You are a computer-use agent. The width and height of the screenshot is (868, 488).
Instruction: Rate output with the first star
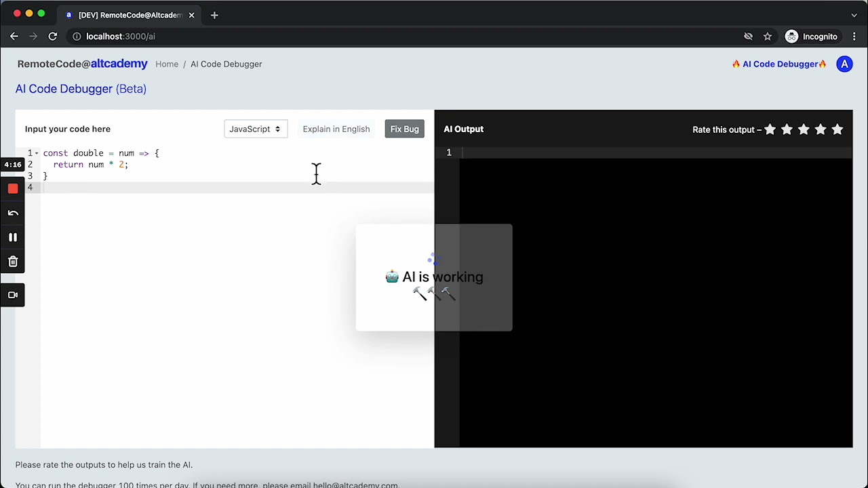coord(770,129)
